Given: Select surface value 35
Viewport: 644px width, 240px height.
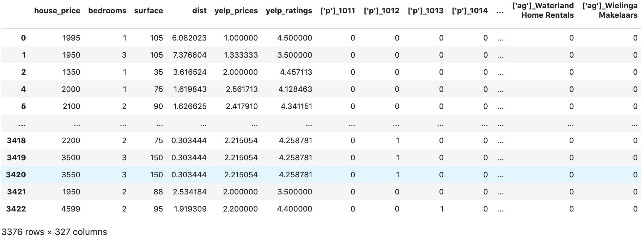Looking at the screenshot, I should (158, 72).
